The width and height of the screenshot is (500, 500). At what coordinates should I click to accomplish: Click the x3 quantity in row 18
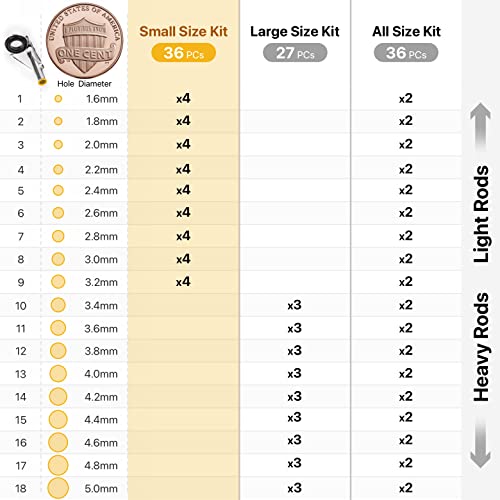pyautogui.click(x=294, y=488)
